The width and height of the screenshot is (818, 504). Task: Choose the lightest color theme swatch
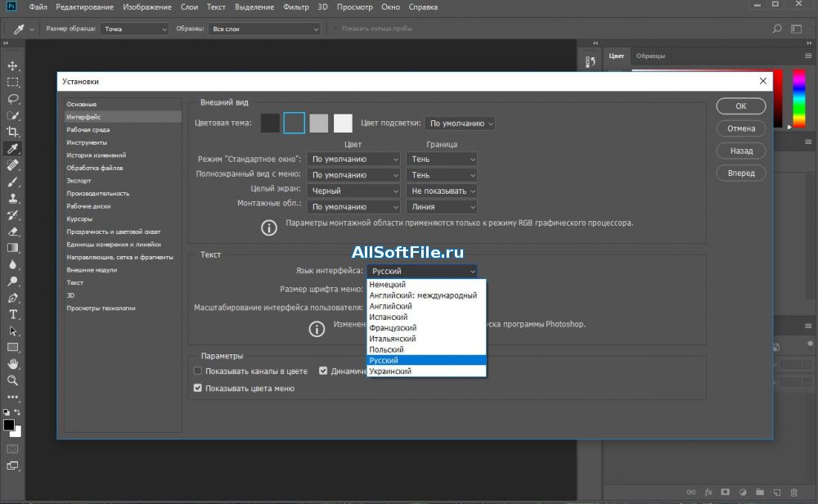click(343, 123)
